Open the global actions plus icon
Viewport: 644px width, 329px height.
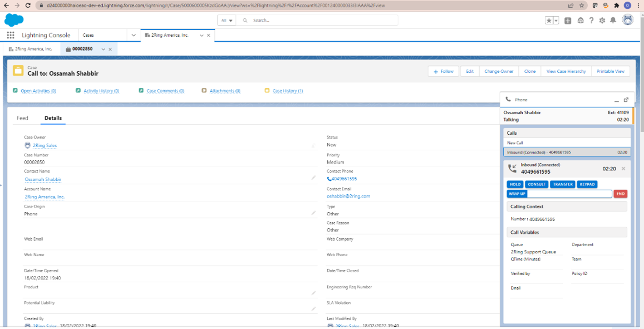[567, 20]
